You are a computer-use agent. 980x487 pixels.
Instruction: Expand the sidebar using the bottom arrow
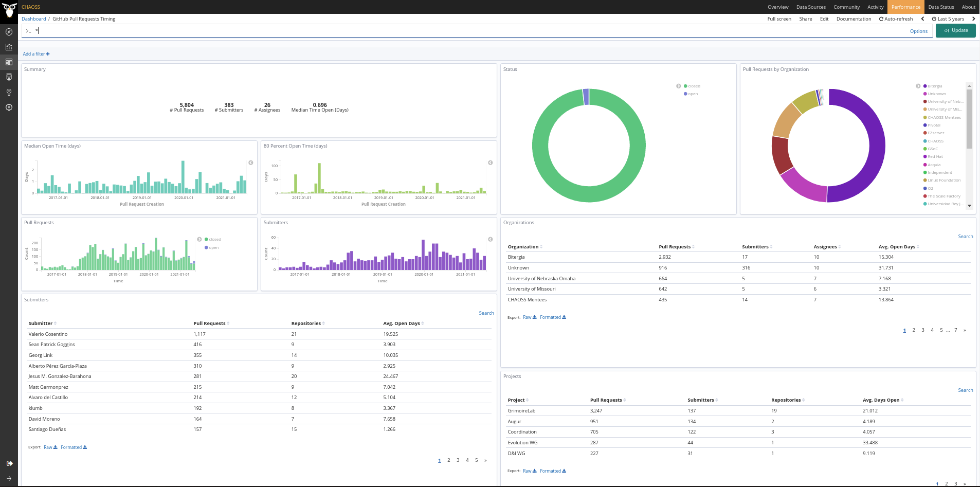(x=9, y=478)
